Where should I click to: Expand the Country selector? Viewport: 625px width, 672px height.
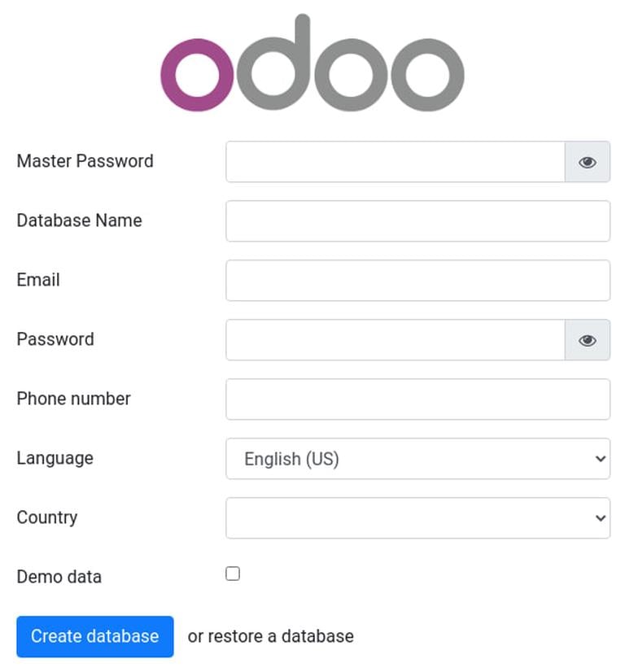pyautogui.click(x=417, y=517)
